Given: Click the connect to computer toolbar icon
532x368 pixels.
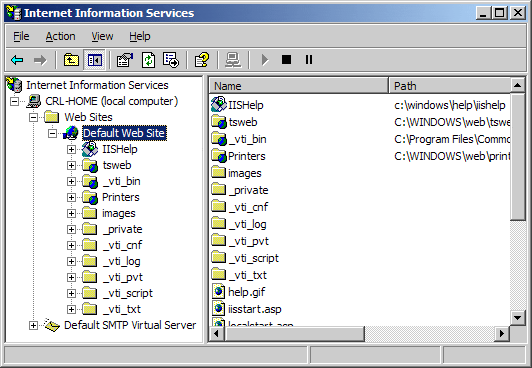Looking at the screenshot, I should (x=233, y=60).
